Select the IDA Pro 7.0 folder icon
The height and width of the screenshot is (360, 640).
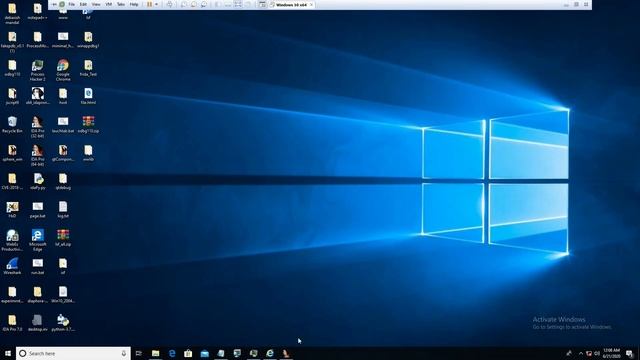(x=12, y=322)
